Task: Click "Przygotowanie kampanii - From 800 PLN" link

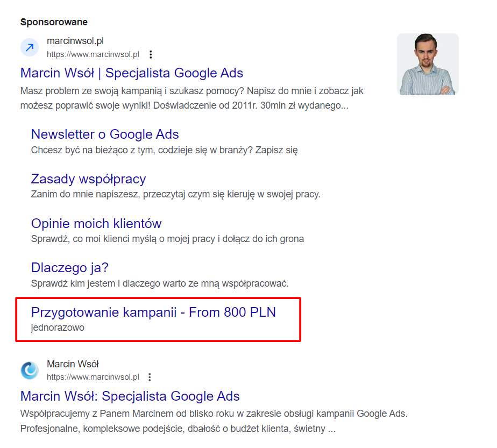Action: pyautogui.click(x=153, y=312)
